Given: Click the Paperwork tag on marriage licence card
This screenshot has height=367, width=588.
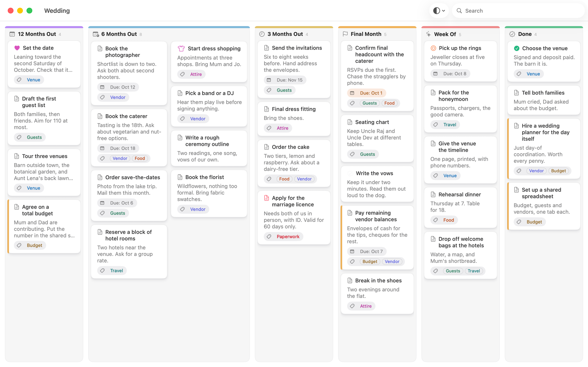Looking at the screenshot, I should coord(288,237).
